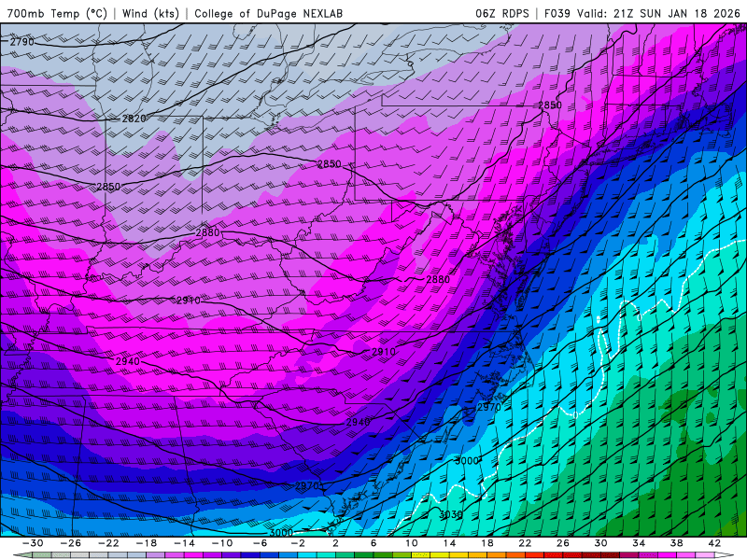Click the 30 color scale value

[x=600, y=543]
